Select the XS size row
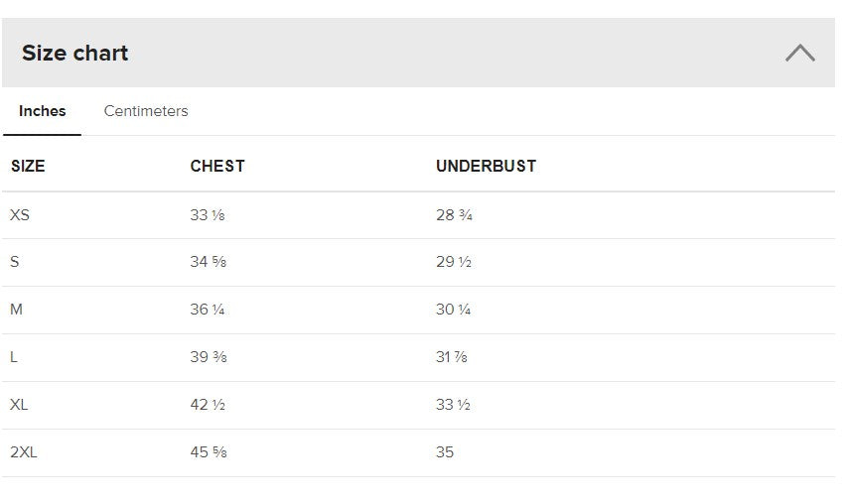The image size is (851, 504). click(20, 215)
